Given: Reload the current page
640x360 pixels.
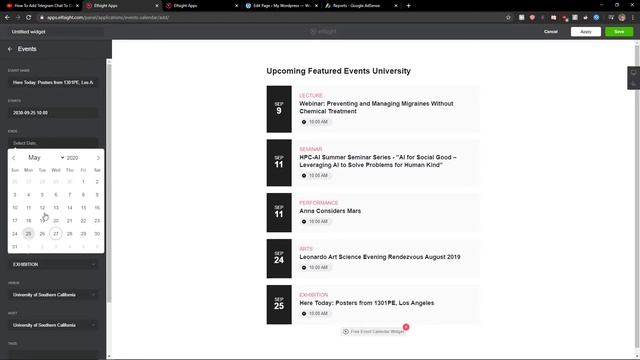Looking at the screenshot, I should (29, 18).
